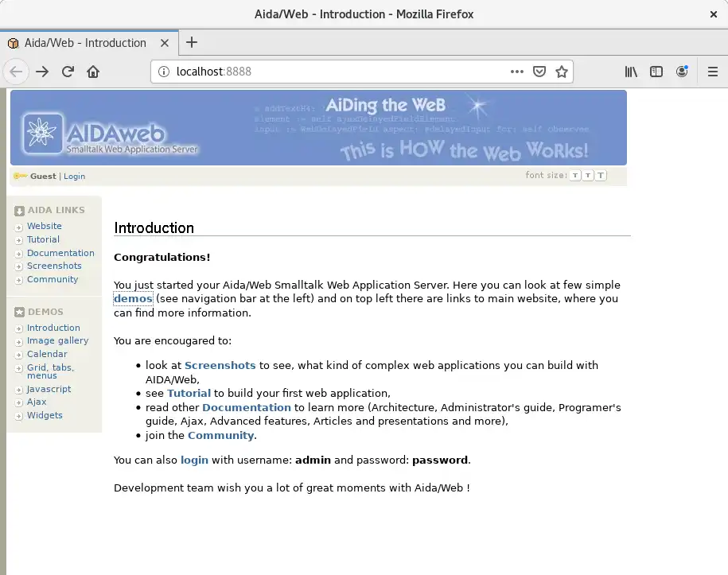Open the Screenshots sidebar link

(54, 266)
